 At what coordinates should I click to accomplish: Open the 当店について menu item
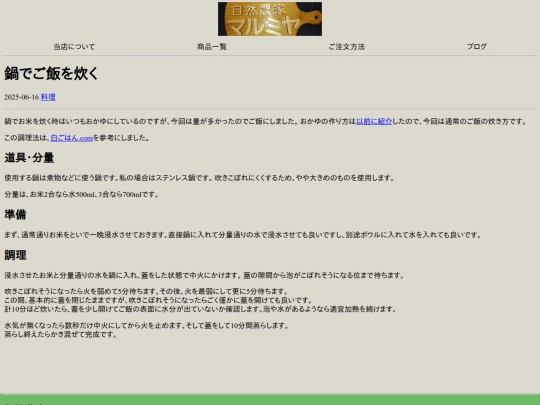pyautogui.click(x=74, y=47)
